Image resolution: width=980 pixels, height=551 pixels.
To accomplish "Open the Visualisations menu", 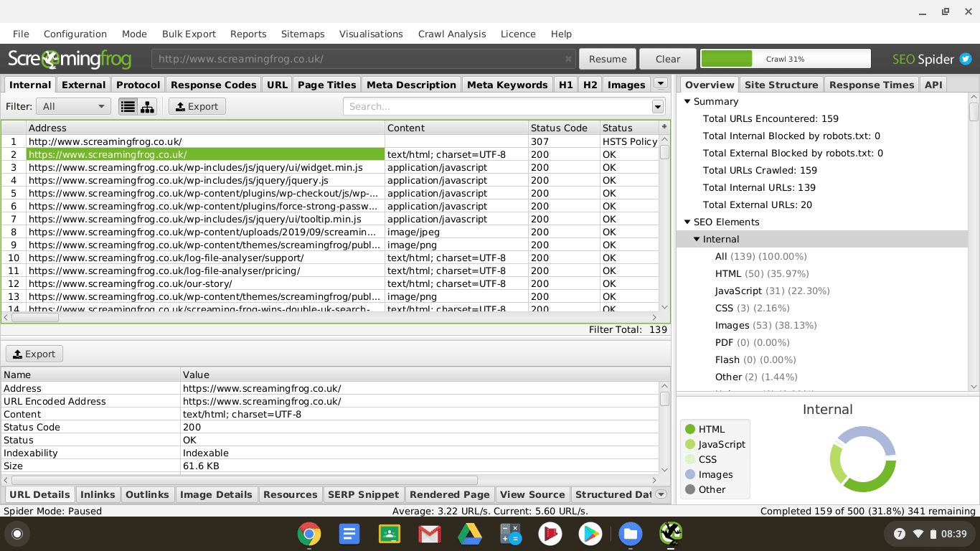I will [371, 34].
